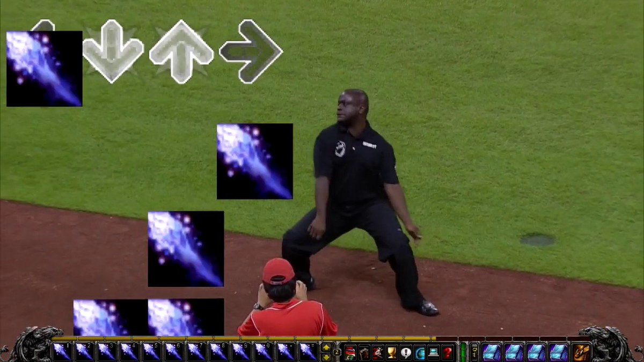Screen dimensions: 644x362
Task: Open the Talents micro button
Action: tap(378, 353)
